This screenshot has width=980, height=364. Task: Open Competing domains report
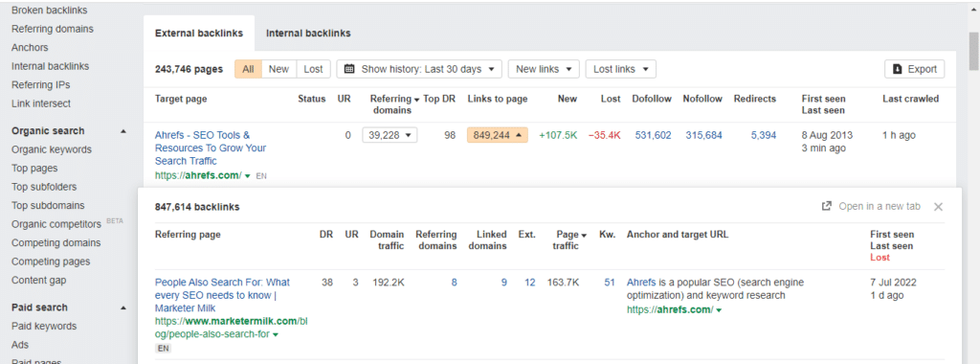point(56,243)
